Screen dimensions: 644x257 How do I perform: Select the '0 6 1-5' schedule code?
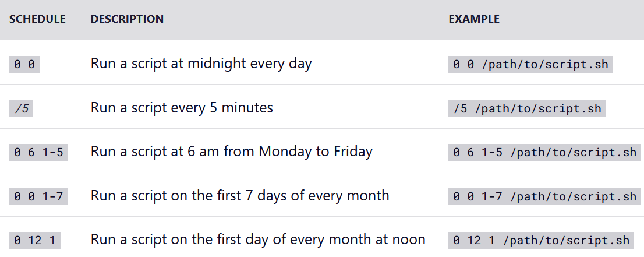pyautogui.click(x=38, y=153)
